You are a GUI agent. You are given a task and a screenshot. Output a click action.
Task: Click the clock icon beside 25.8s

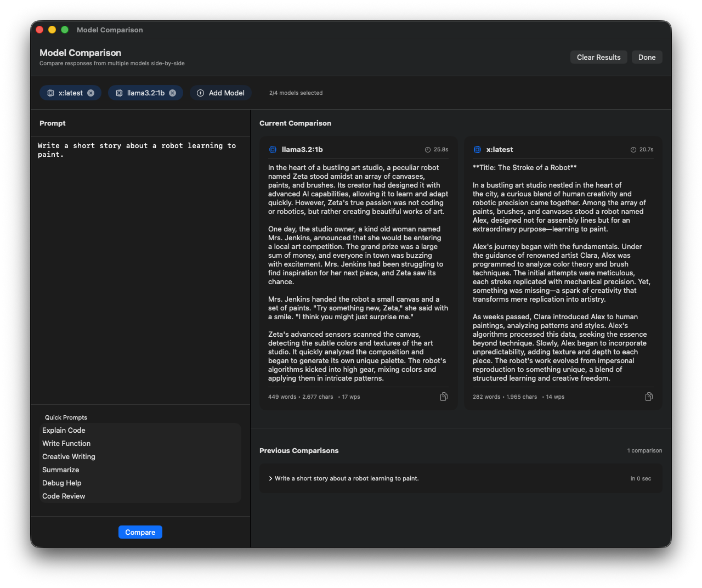[x=428, y=150]
